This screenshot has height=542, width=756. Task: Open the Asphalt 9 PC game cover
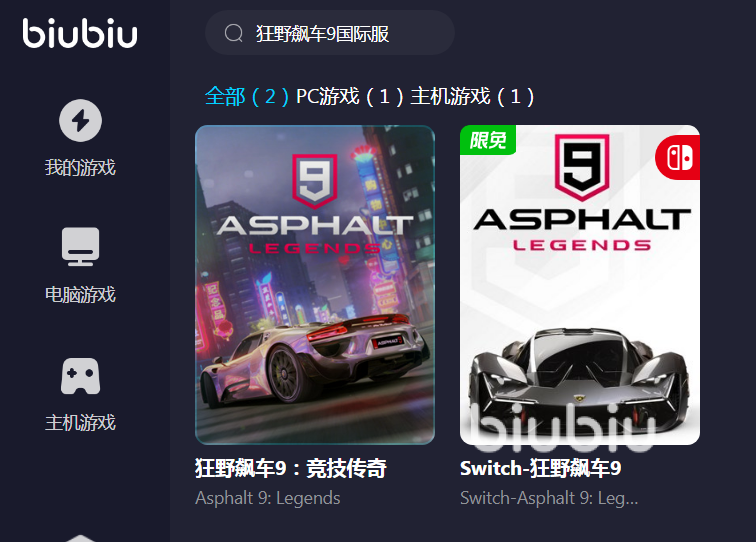click(315, 285)
